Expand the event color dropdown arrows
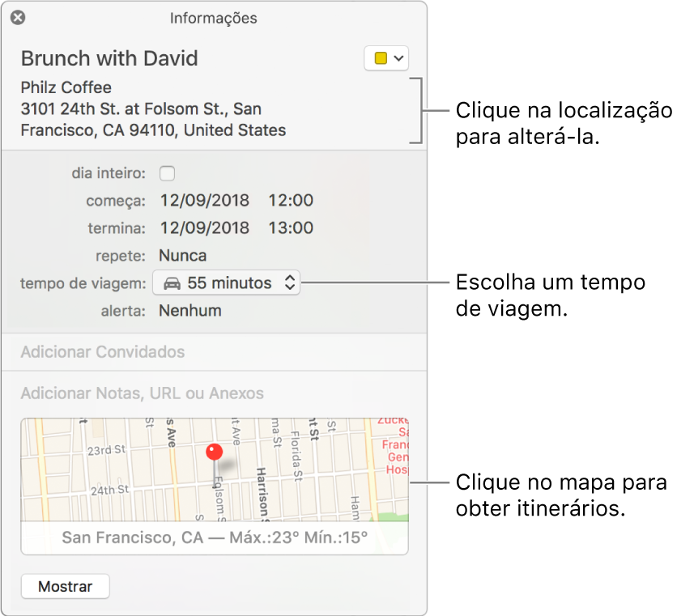The width and height of the screenshot is (694, 616). coord(399,57)
